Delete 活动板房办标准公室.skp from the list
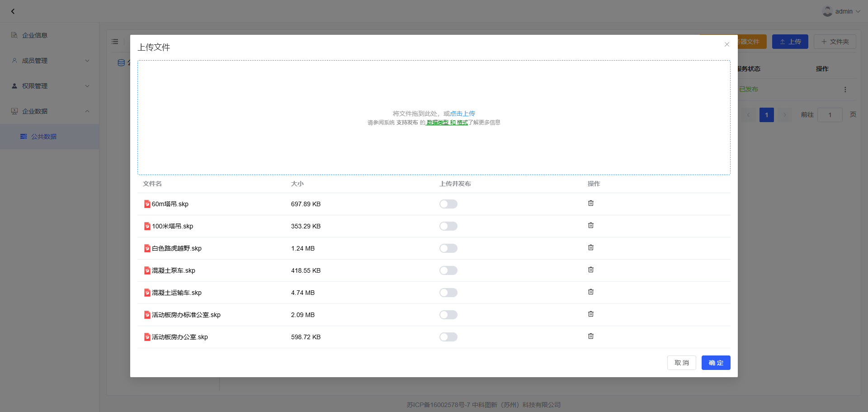Viewport: 868px width, 412px height. [590, 314]
